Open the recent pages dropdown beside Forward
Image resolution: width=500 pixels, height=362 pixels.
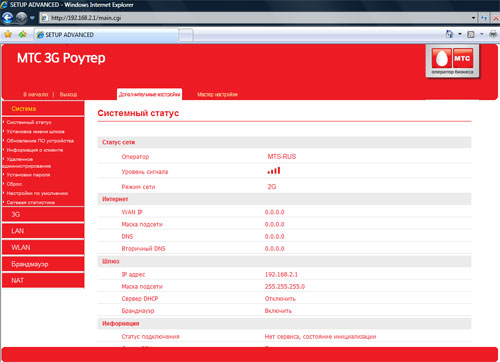32,18
